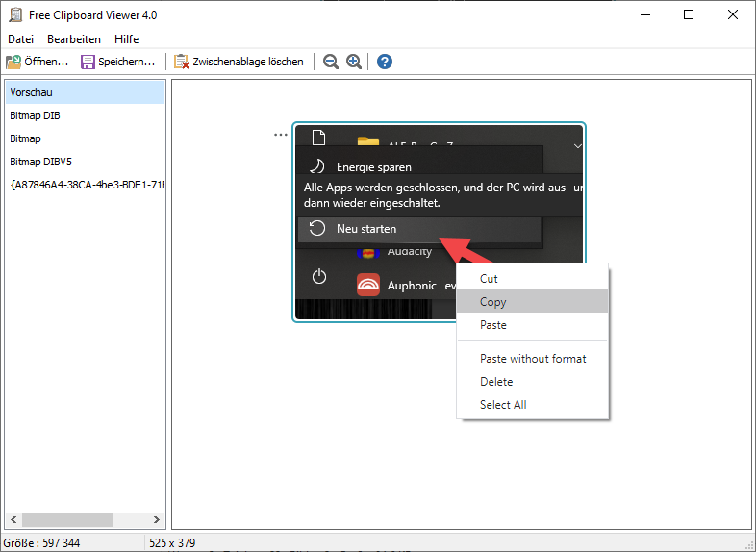Screen dimensions: 756x552
Task: Minimize the Free Clipboard Viewer window
Action: click(645, 14)
